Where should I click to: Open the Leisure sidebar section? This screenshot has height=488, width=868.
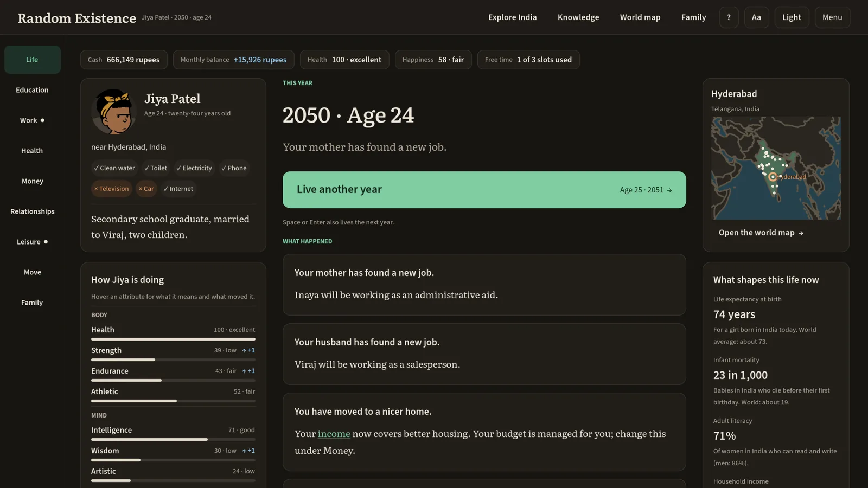point(33,242)
